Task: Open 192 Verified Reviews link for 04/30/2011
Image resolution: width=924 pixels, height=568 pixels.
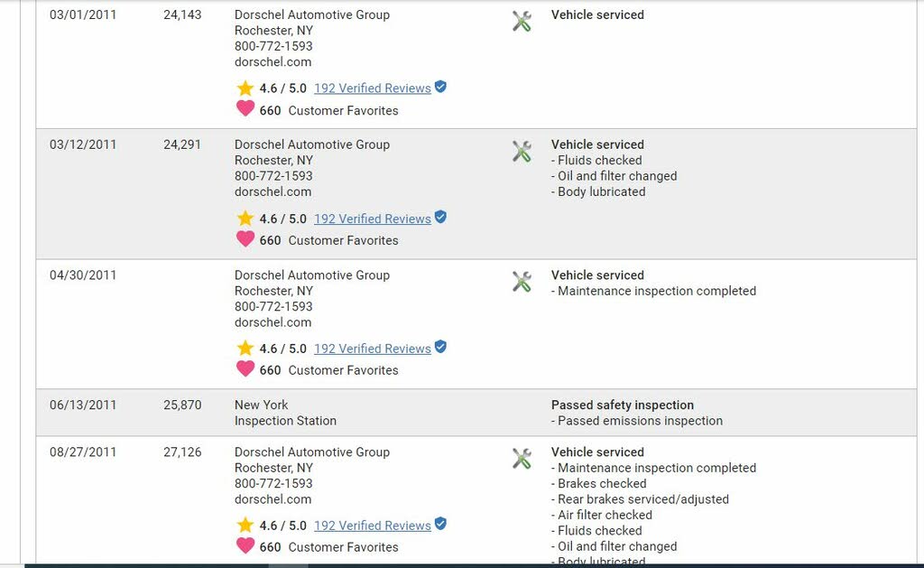Action: click(373, 349)
